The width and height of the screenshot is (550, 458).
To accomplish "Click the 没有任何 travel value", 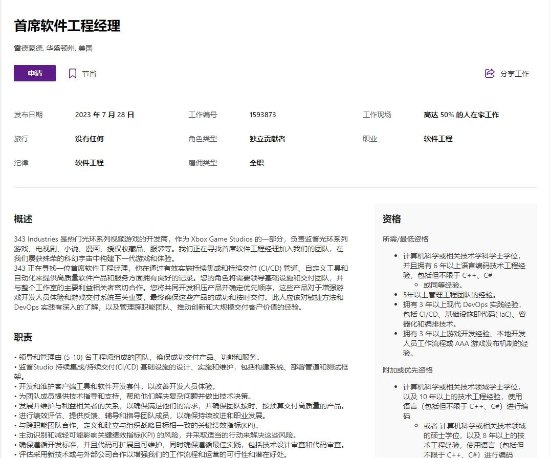I will click(89, 139).
